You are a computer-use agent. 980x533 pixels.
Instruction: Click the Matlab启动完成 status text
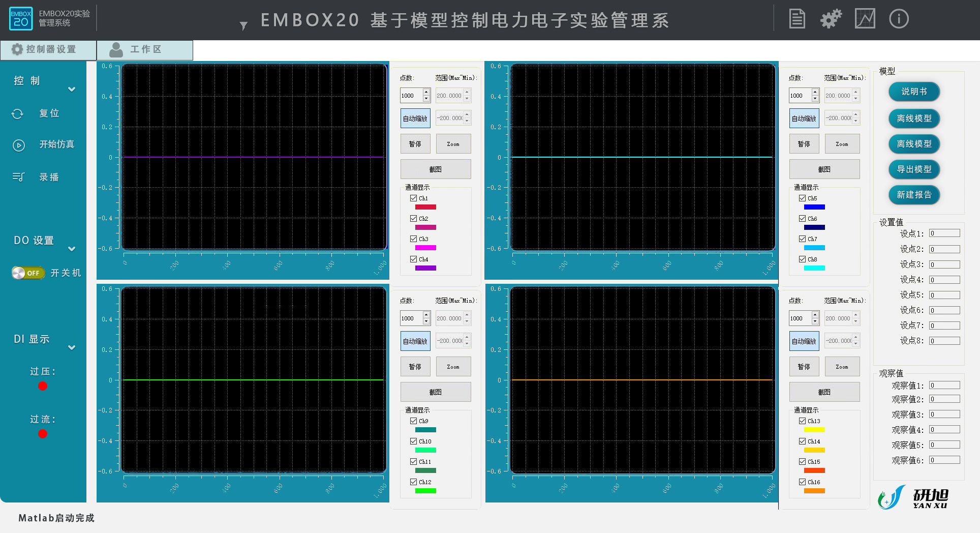click(56, 518)
